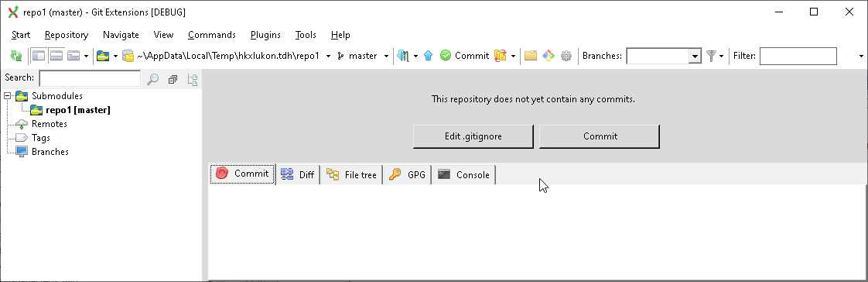
Task: Toggle the left panel layout button
Action: point(38,56)
